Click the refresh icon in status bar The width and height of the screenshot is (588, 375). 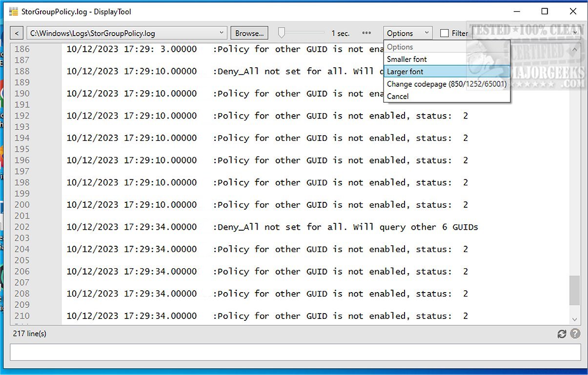(562, 334)
